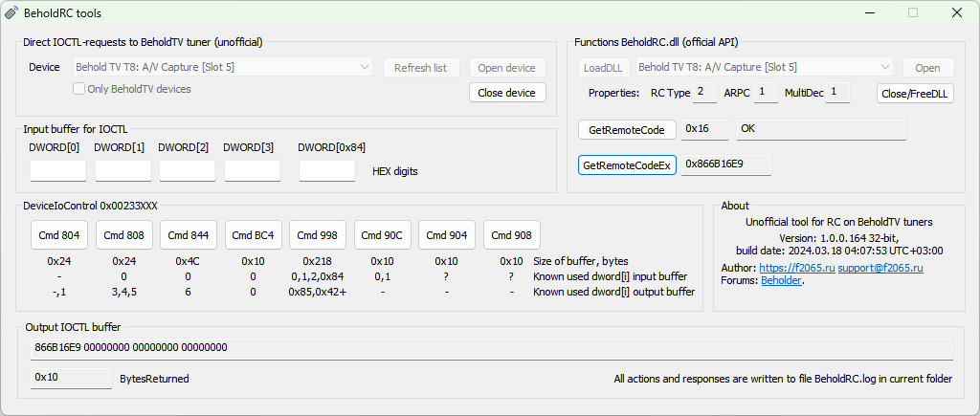Screen dimensions: 980x416
Task: Select the Output IOCTL buffer text field
Action: click(x=493, y=347)
